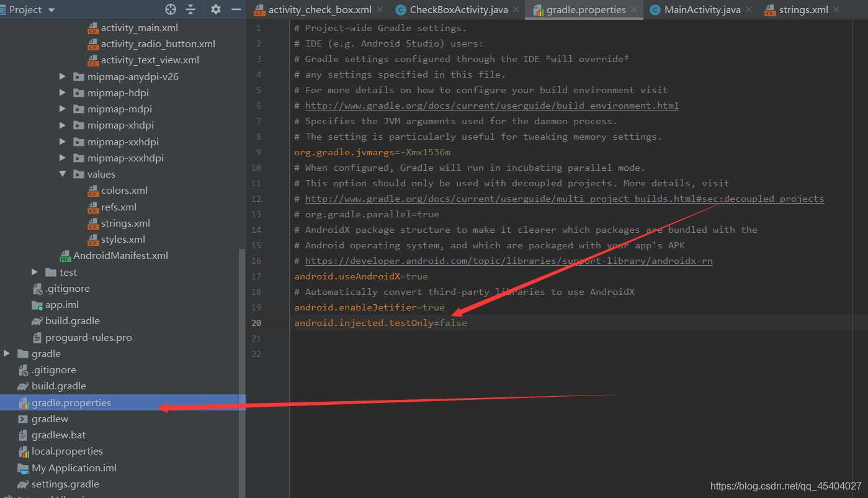Click the android.useAndroidX=true line
The image size is (868, 498).
(x=361, y=276)
